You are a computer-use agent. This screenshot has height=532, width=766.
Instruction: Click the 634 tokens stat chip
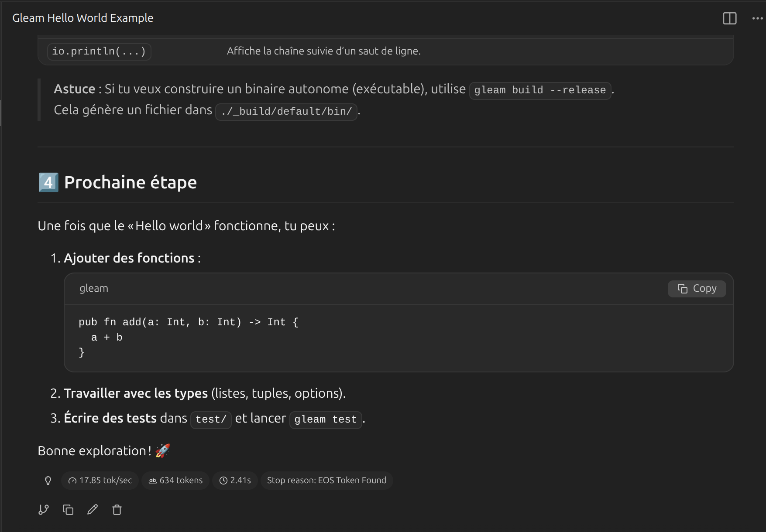tap(175, 481)
